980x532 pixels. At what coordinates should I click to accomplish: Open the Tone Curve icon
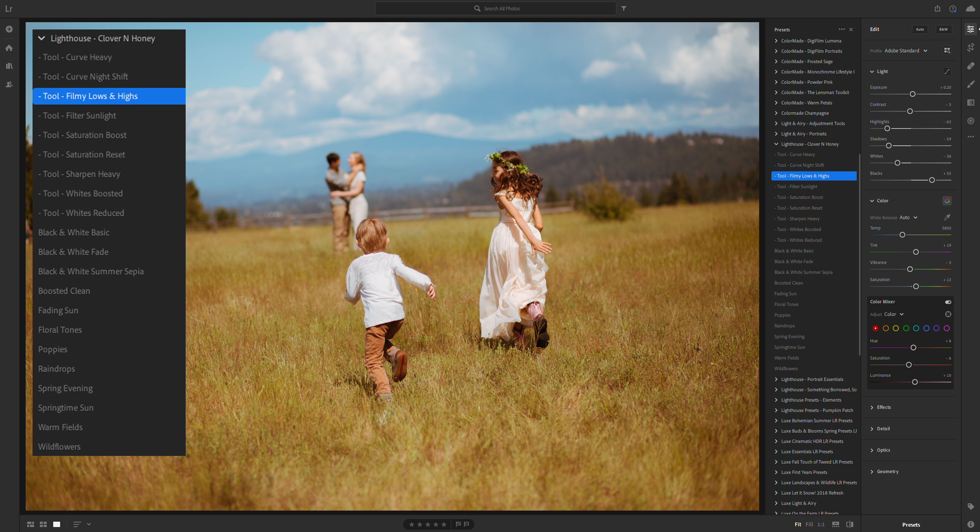coord(947,72)
